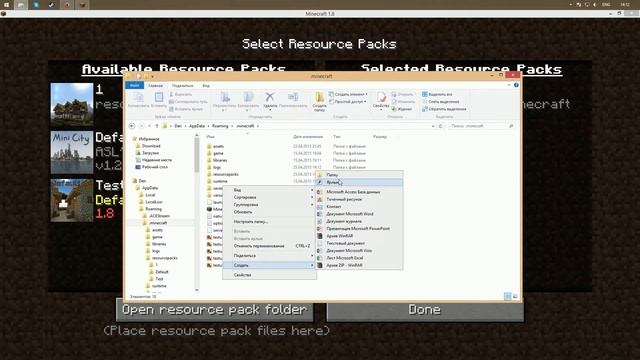Screen dimensions: 640x360
Task: Choose Контакт in the Создать submenu
Action: pyautogui.click(x=360, y=207)
